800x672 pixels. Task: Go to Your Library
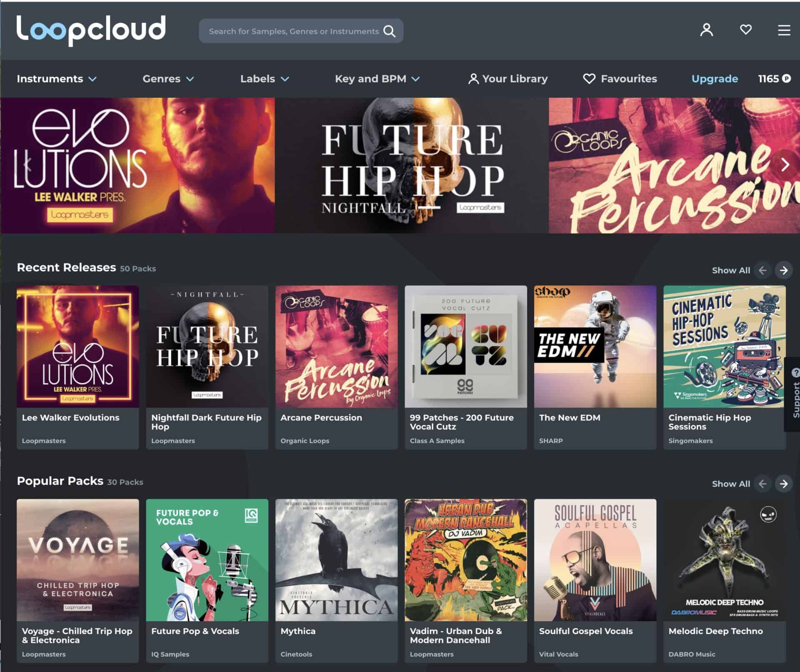508,79
